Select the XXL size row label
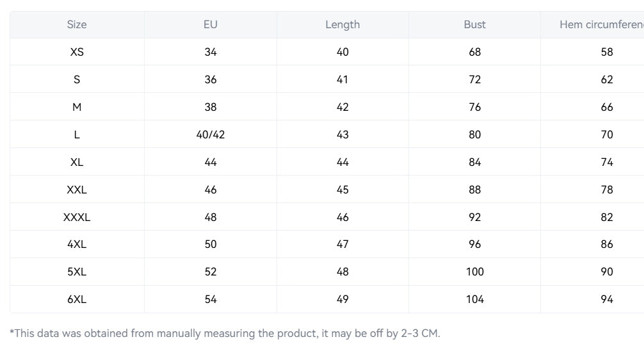This screenshot has height=353, width=644. coord(77,190)
